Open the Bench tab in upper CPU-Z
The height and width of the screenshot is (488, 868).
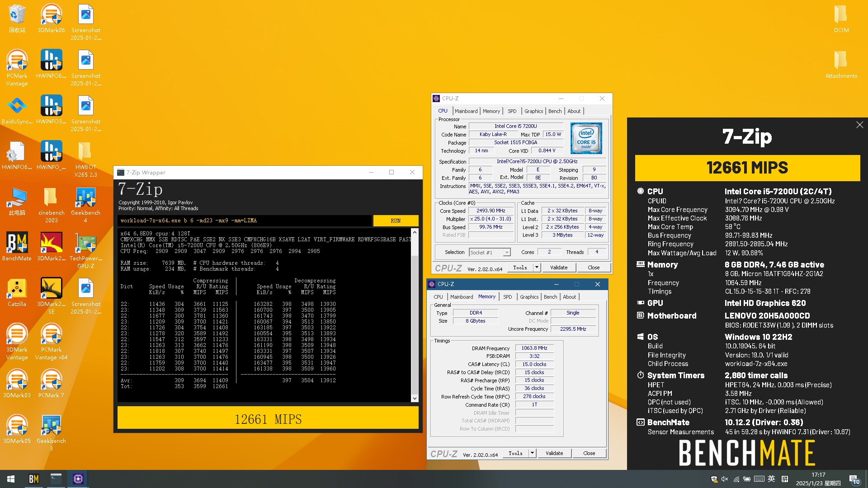click(555, 111)
